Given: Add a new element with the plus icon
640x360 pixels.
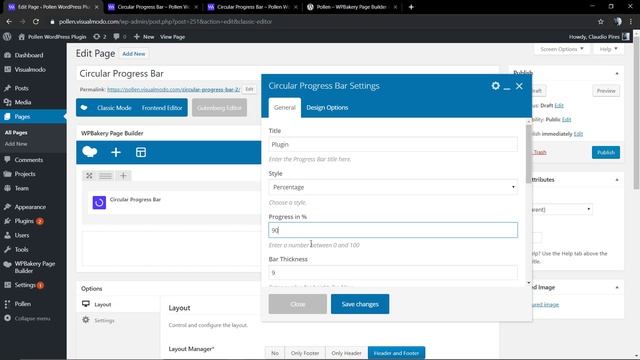Looking at the screenshot, I should click(x=116, y=152).
